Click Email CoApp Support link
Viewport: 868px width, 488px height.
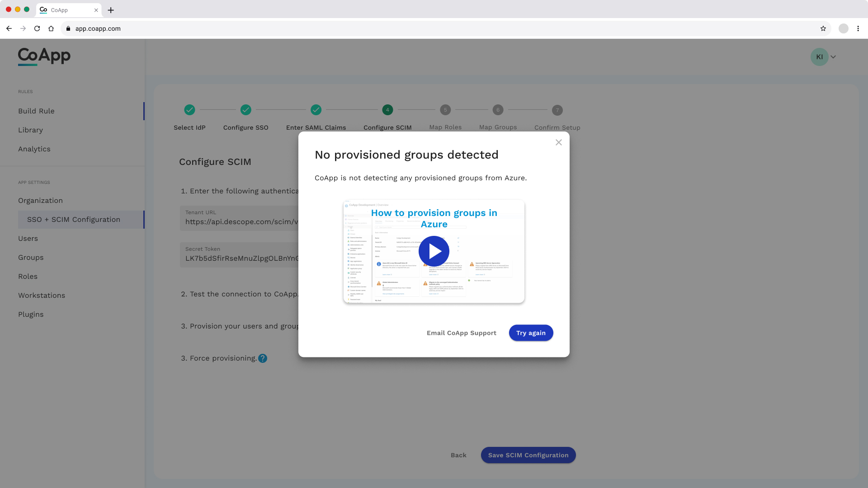point(462,333)
